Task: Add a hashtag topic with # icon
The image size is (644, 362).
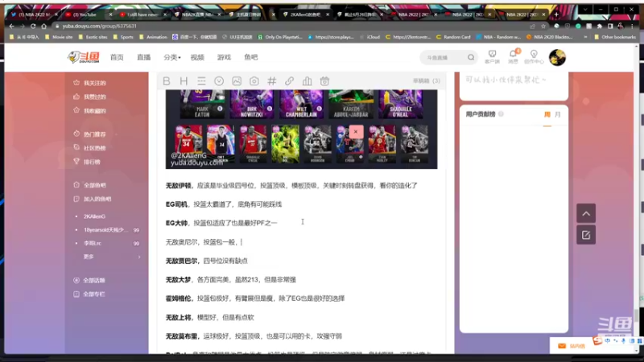Action: 272,81
